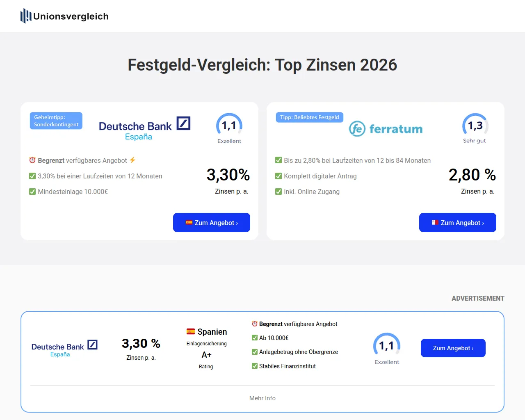The height and width of the screenshot is (420, 525).
Task: Click the alarm clock icon in Deutsche Bank card
Action: pos(32,160)
